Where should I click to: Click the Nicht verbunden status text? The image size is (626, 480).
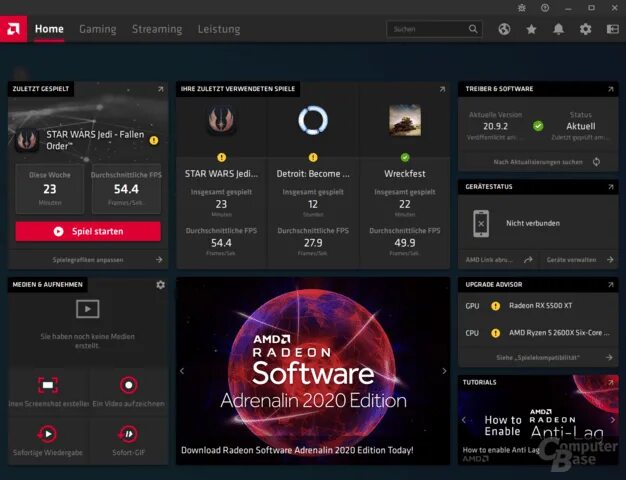point(533,224)
